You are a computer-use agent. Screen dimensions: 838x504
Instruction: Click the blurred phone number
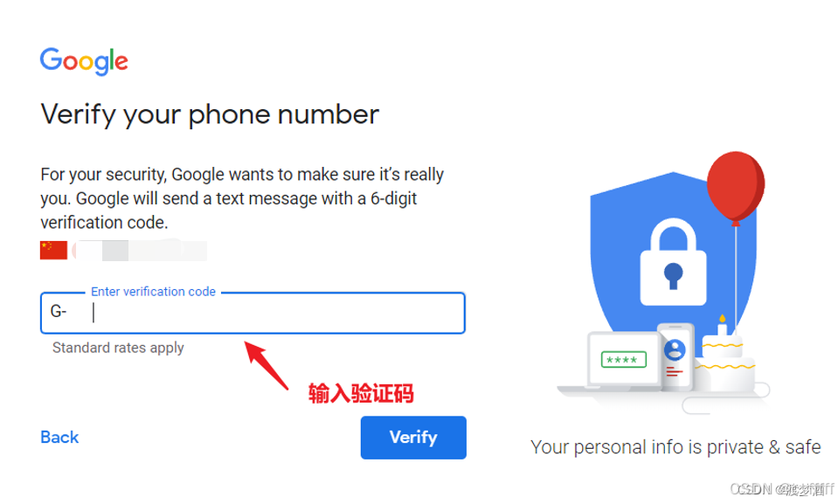click(x=140, y=250)
